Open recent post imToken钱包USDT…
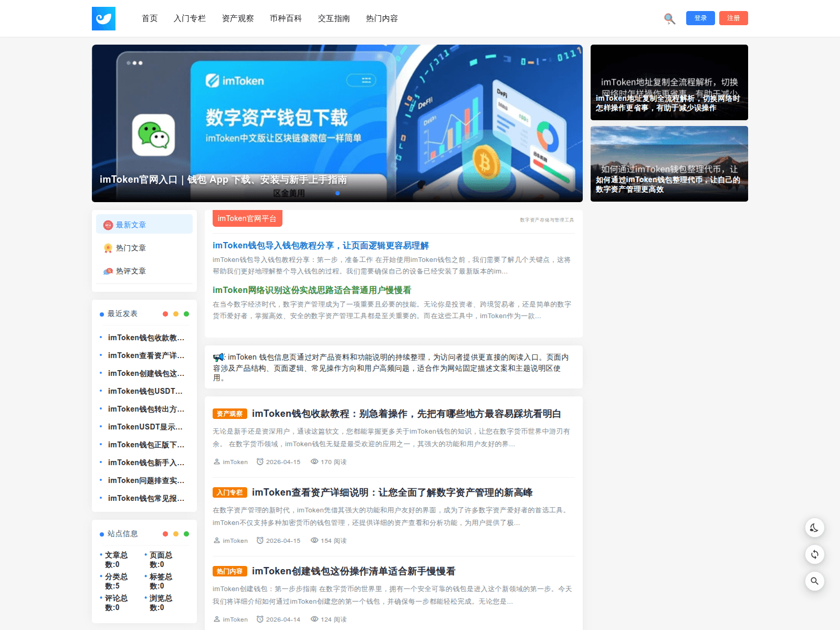Screen dimensions: 840x630 pos(145,391)
